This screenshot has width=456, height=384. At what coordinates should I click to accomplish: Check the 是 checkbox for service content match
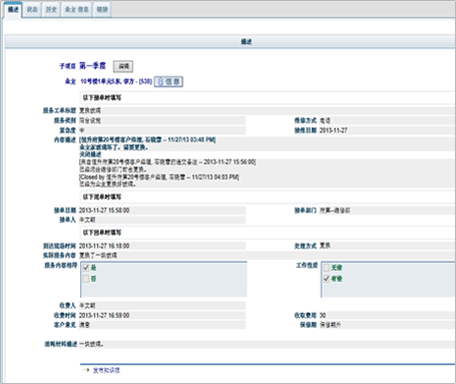click(x=86, y=267)
